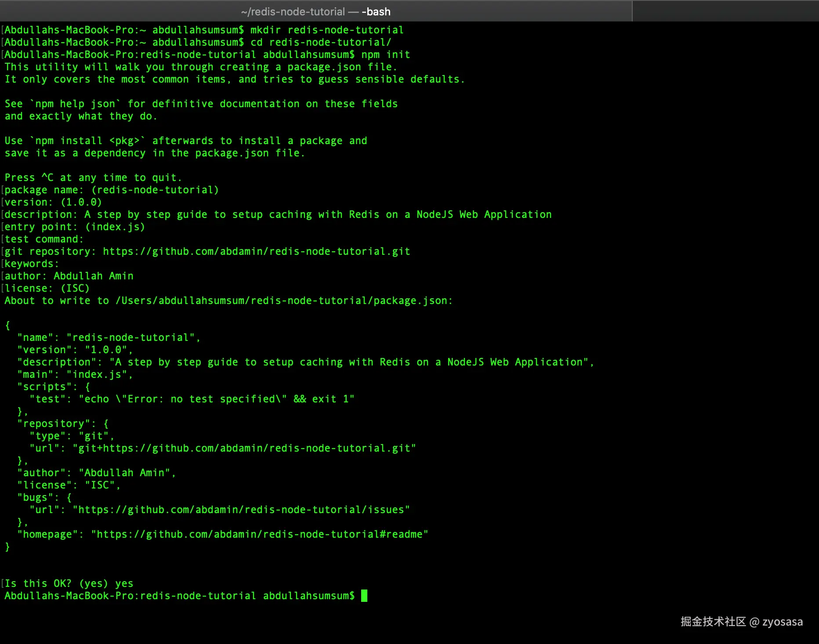Select the ~/redis-node-tutorial -bash tab
Screen dimensions: 819x644
[316, 11]
